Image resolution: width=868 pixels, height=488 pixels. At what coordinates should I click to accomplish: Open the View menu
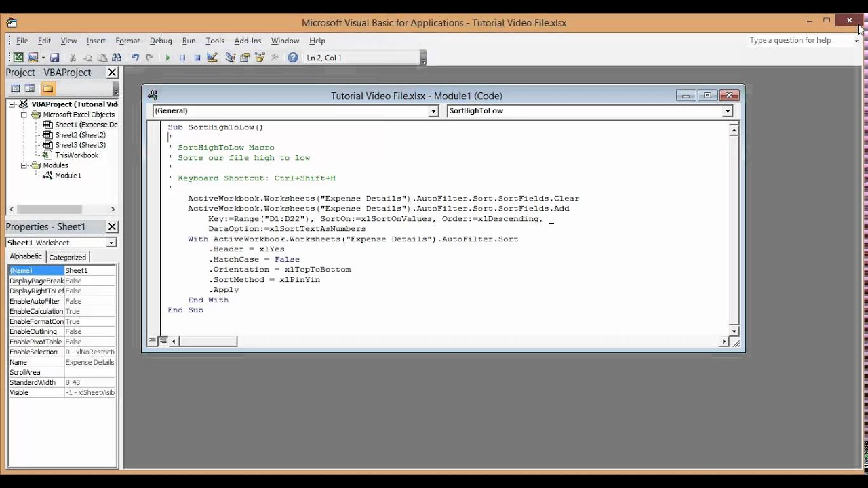[x=68, y=41]
